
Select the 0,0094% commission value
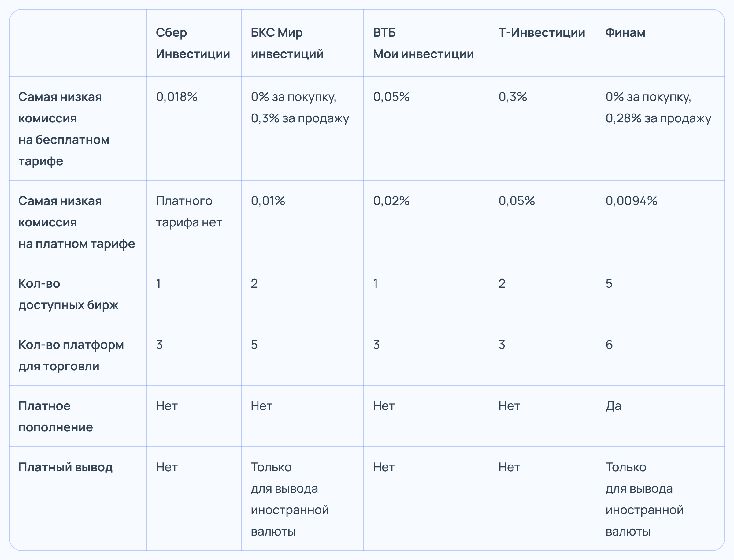click(x=631, y=201)
